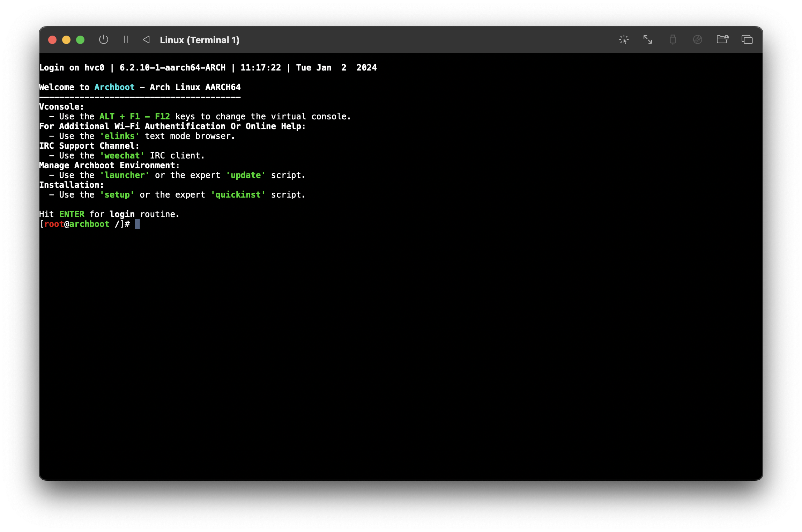
Task: Open the shared folder icon
Action: [x=722, y=39]
